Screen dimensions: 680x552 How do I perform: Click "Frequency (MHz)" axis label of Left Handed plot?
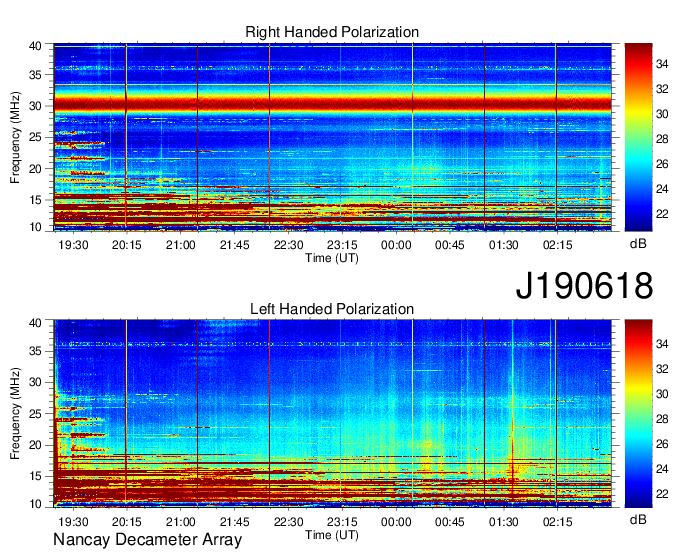(x=15, y=414)
